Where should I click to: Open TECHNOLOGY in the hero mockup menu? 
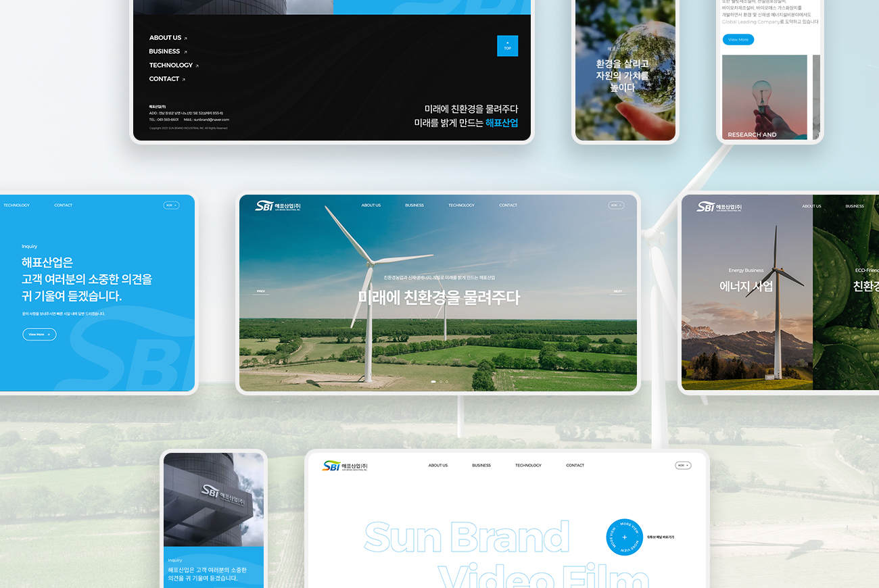461,205
